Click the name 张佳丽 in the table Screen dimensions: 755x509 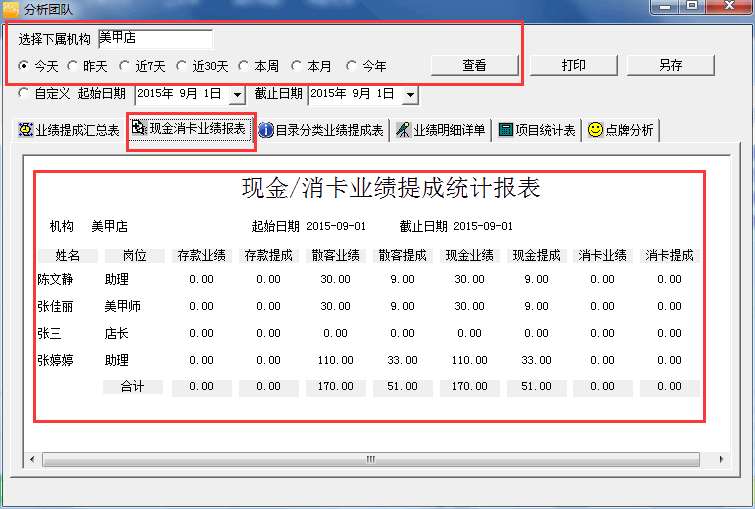[x=55, y=306]
